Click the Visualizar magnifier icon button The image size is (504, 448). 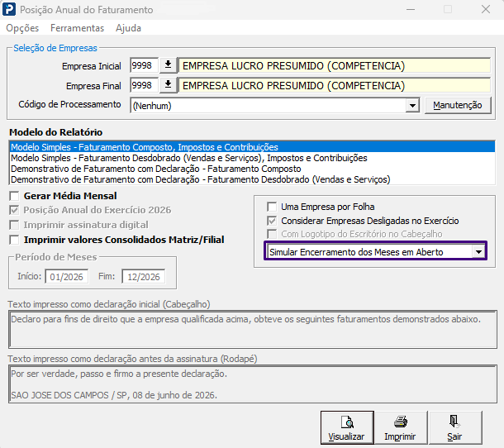coord(347,427)
